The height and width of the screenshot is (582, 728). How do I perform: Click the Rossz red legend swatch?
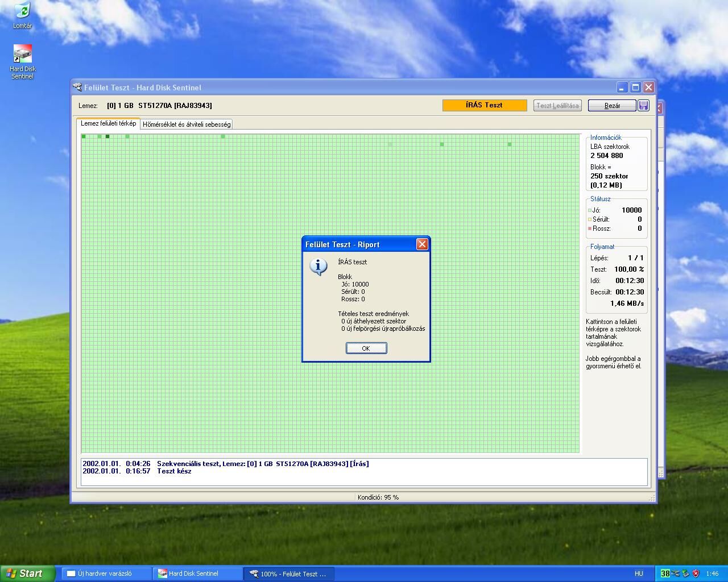590,228
